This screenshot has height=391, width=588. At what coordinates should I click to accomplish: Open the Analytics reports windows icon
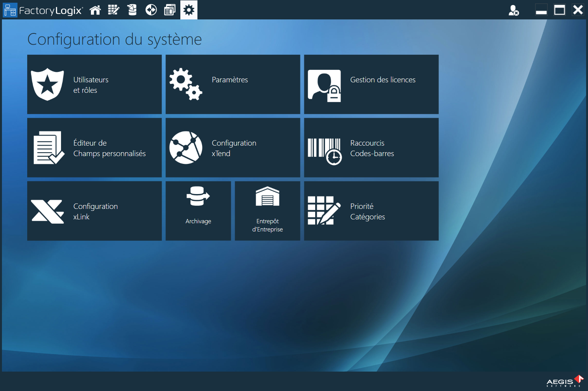pyautogui.click(x=169, y=10)
